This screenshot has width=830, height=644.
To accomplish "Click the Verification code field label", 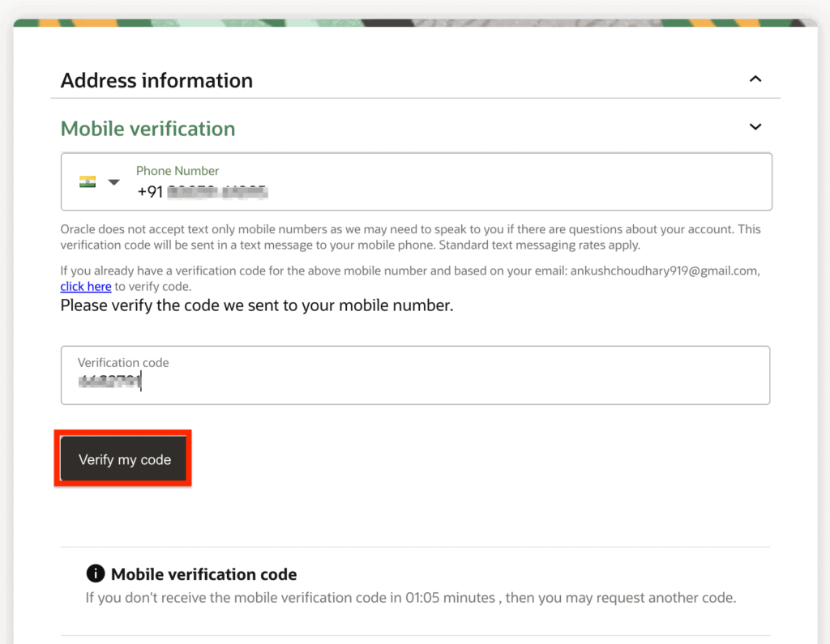I will tap(123, 363).
